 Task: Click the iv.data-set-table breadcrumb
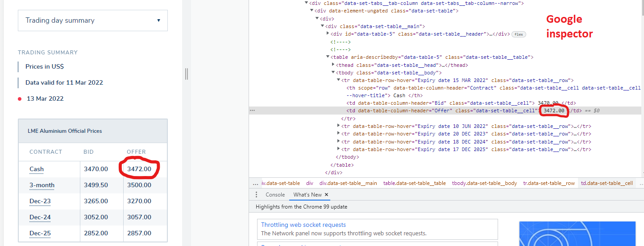click(x=281, y=183)
